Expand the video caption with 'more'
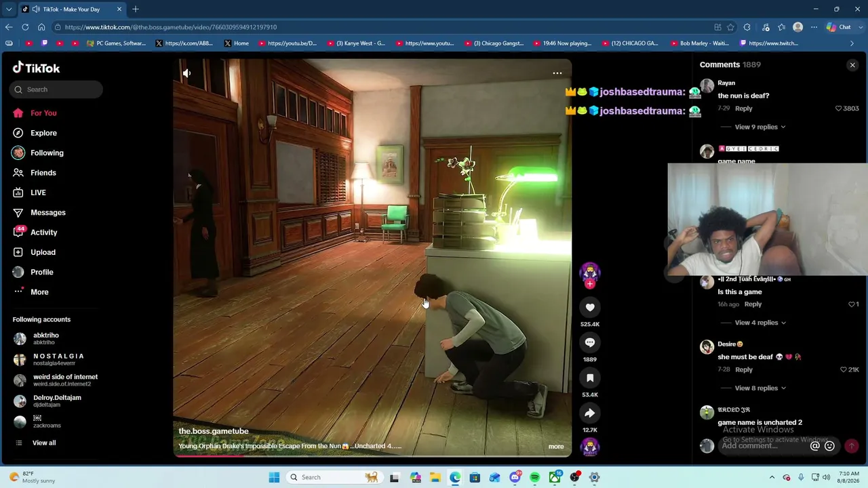868x488 pixels. point(556,447)
